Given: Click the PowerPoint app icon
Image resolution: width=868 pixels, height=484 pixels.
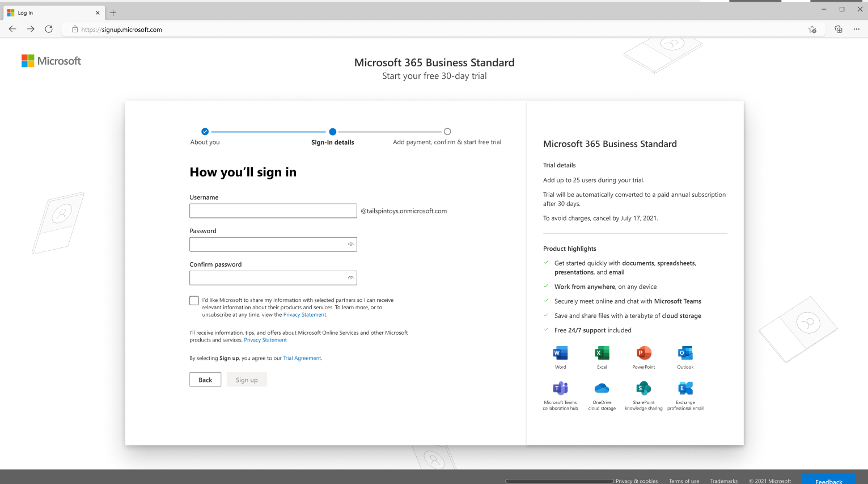Looking at the screenshot, I should pyautogui.click(x=643, y=353).
